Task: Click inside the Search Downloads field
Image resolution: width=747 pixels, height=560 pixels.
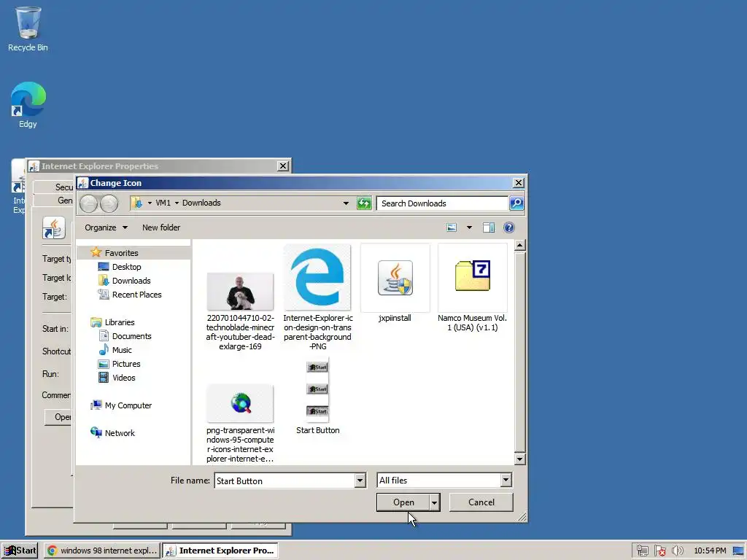Action: click(x=442, y=203)
